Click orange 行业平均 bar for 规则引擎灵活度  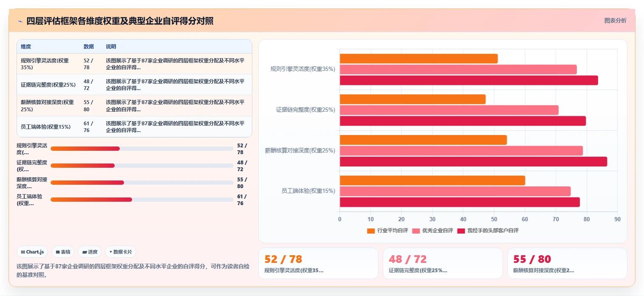(x=418, y=59)
